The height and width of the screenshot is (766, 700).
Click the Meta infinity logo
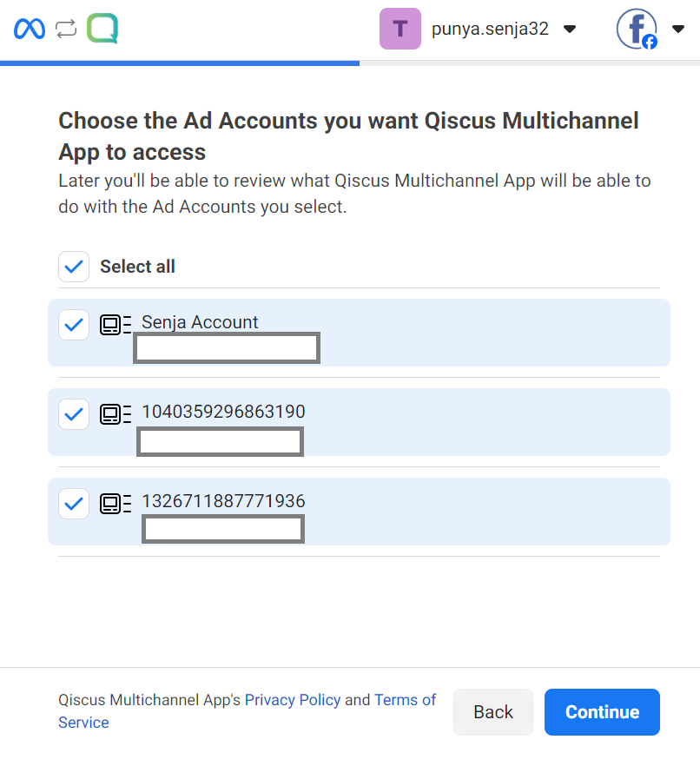tap(30, 29)
